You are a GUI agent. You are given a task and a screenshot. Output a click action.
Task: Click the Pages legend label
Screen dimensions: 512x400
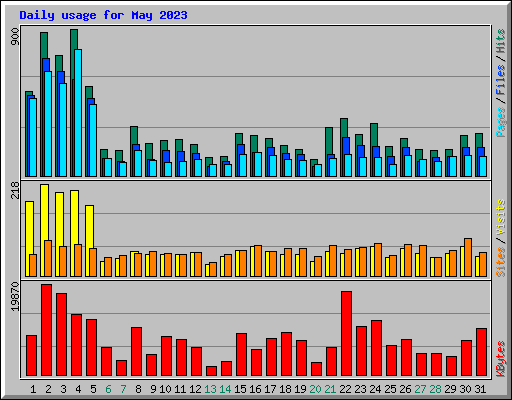coord(500,122)
